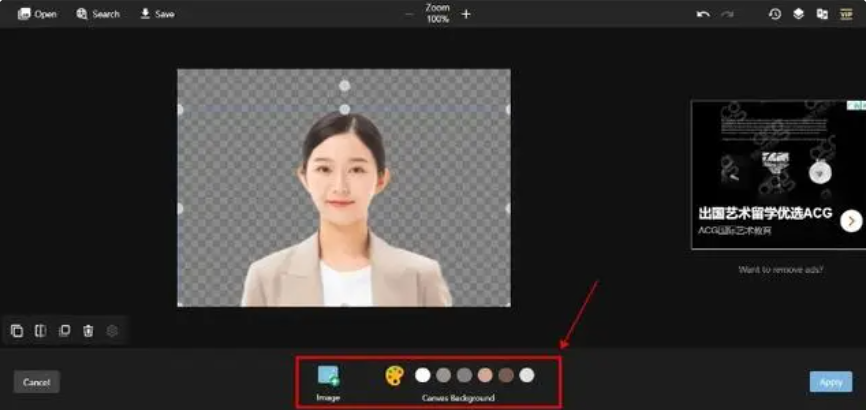Click the copy icon in bottom-left toolbar

pyautogui.click(x=17, y=331)
